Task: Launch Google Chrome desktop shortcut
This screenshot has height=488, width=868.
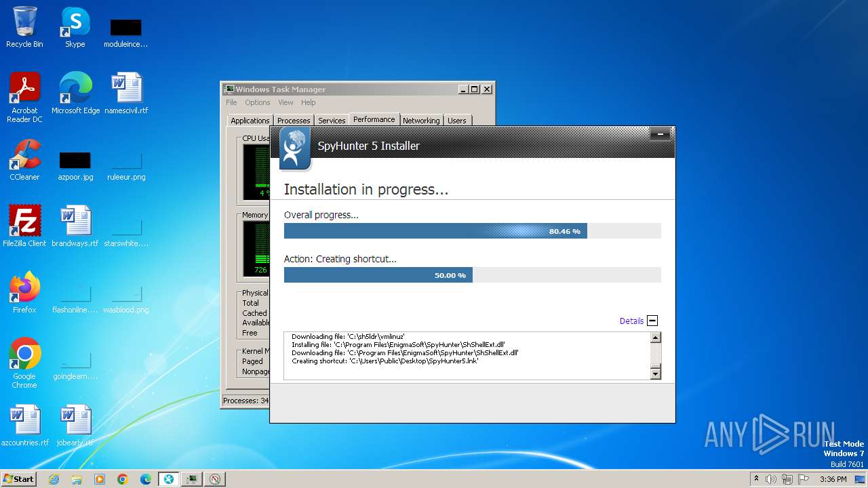Action: [x=24, y=363]
